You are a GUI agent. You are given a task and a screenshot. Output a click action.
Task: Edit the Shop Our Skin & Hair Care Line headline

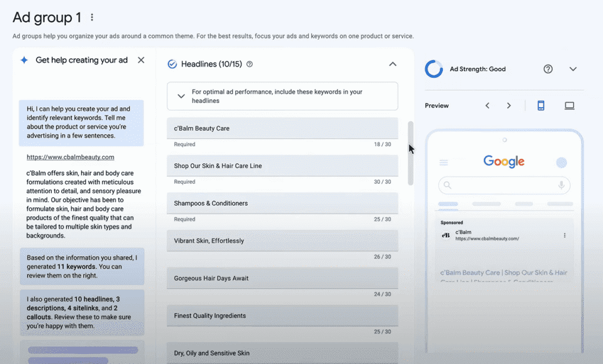282,166
